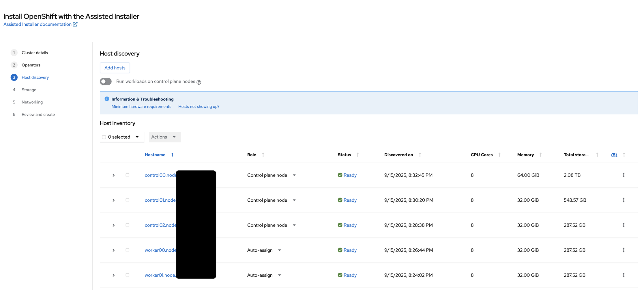Tick the worker00 host row checkbox
This screenshot has width=644, height=290.
tap(127, 250)
